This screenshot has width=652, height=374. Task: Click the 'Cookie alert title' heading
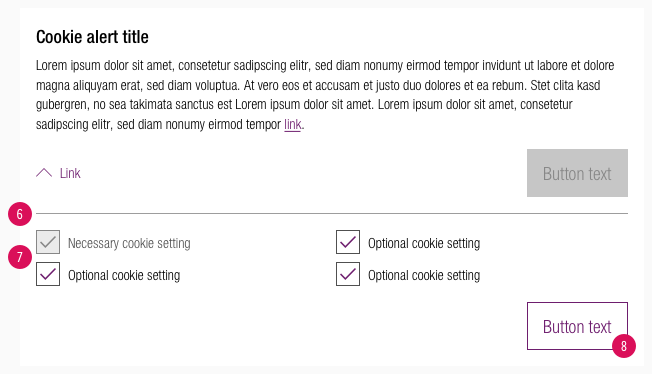[92, 37]
